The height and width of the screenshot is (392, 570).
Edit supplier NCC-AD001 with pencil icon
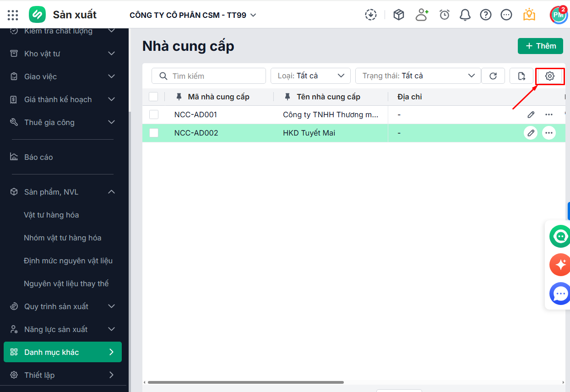click(531, 114)
